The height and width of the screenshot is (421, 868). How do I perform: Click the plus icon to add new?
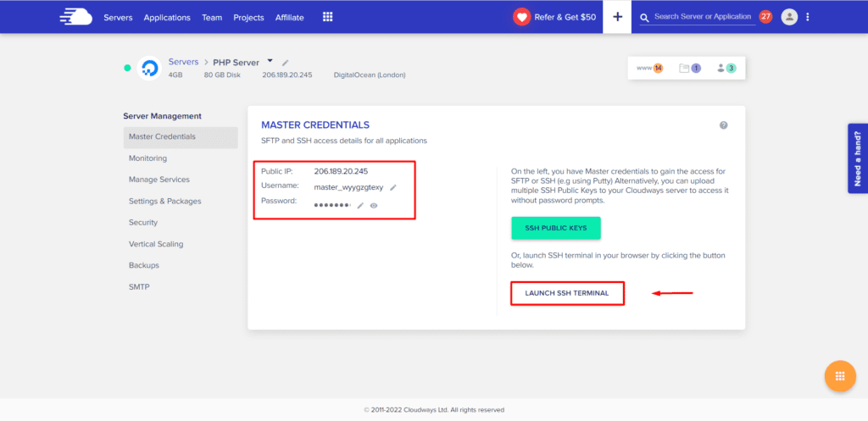pyautogui.click(x=616, y=17)
